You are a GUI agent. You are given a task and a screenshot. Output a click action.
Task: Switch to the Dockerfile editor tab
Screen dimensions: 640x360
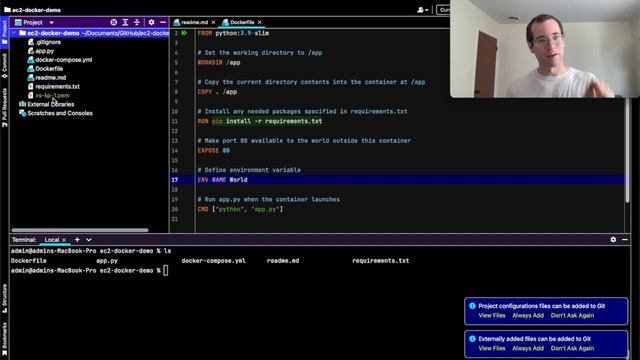coord(242,22)
